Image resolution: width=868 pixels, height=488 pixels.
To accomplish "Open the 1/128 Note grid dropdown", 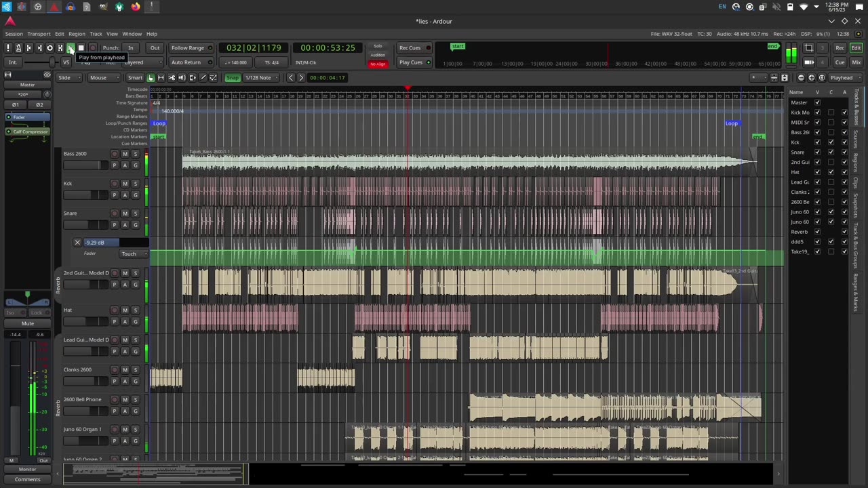I will click(x=261, y=78).
